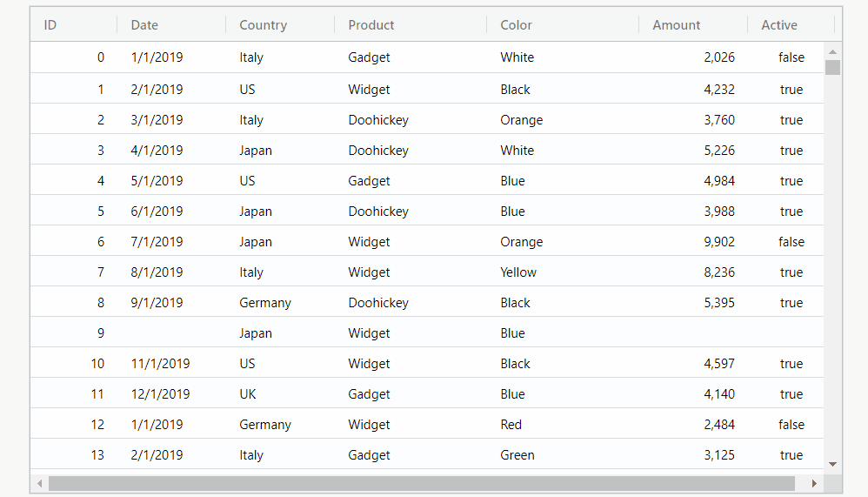Click the Active column header
This screenshot has width=868, height=497.
[791, 25]
